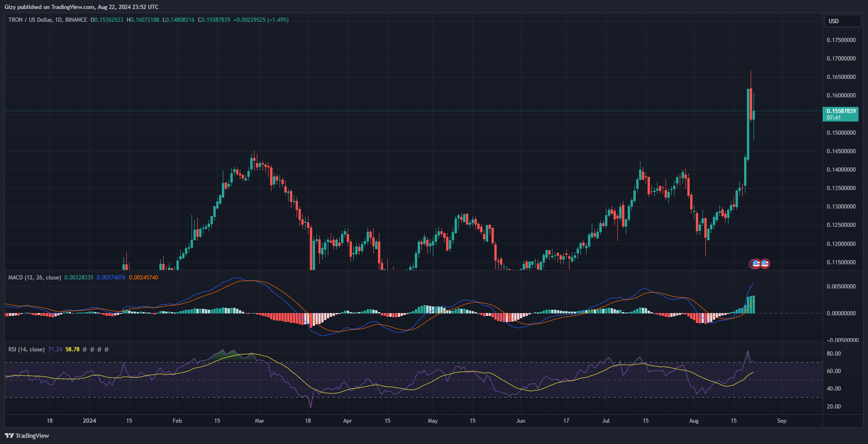The image size is (868, 444).
Task: Click the 0.12500000 price axis label
Action: click(x=841, y=225)
